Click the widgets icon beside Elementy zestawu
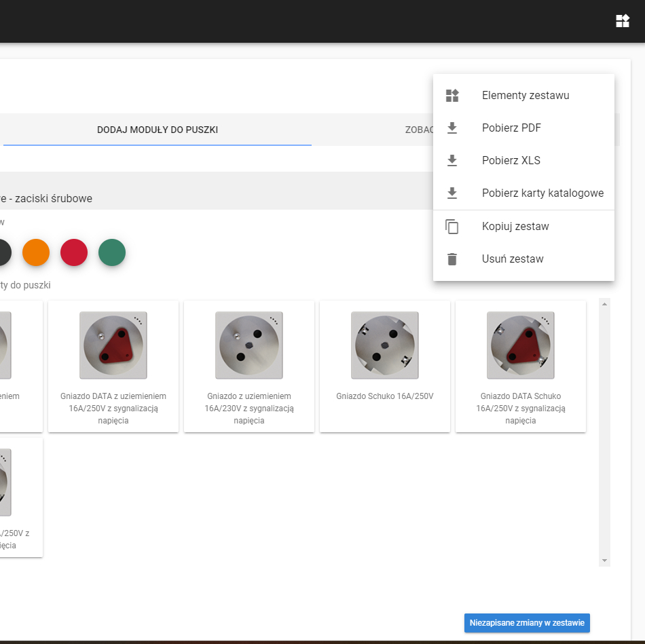 452,96
